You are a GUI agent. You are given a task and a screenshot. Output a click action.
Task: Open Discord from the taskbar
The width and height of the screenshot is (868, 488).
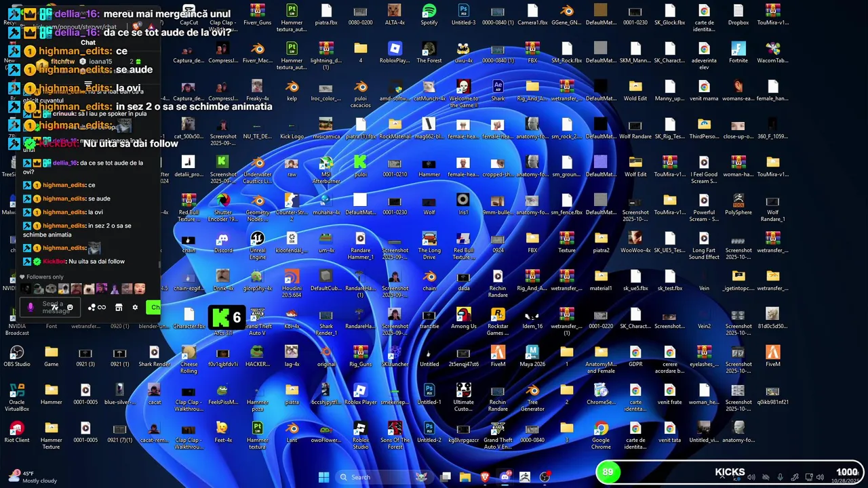pos(505,477)
